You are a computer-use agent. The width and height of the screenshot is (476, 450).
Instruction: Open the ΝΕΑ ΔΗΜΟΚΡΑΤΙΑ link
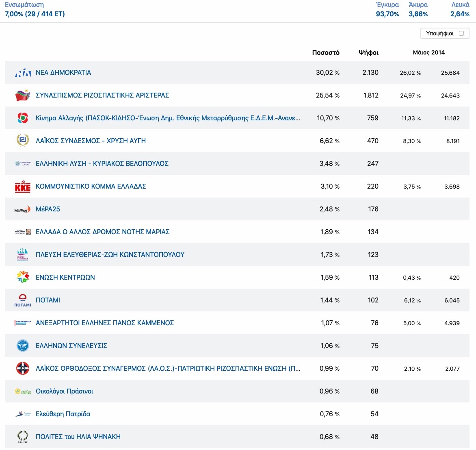point(63,72)
